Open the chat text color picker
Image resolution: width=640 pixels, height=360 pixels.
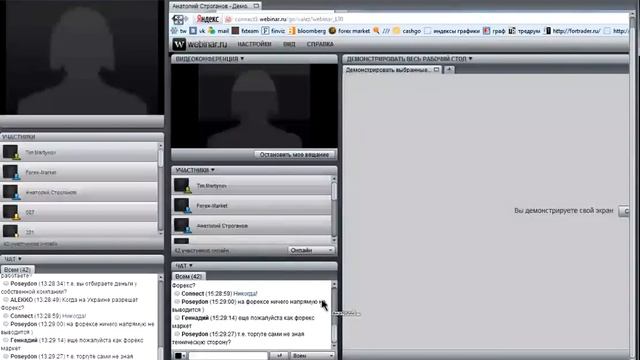pyautogui.click(x=180, y=356)
